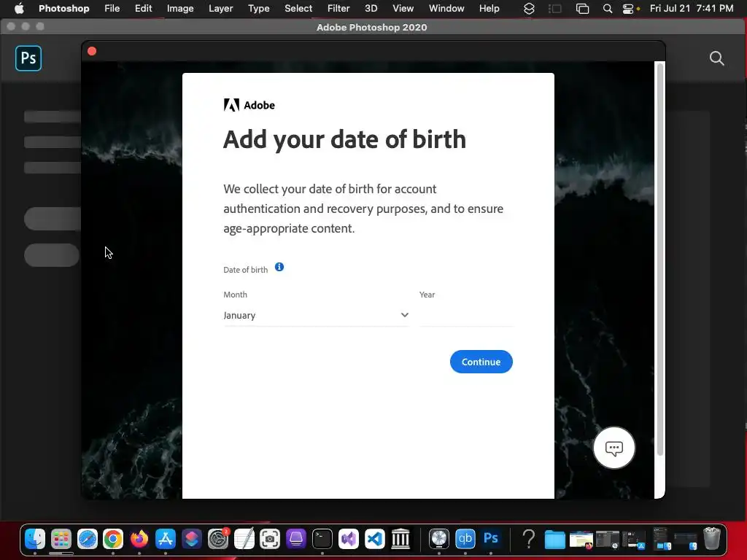Image resolution: width=747 pixels, height=560 pixels.
Task: Click Photoshop icon in the Dock
Action: [491, 539]
